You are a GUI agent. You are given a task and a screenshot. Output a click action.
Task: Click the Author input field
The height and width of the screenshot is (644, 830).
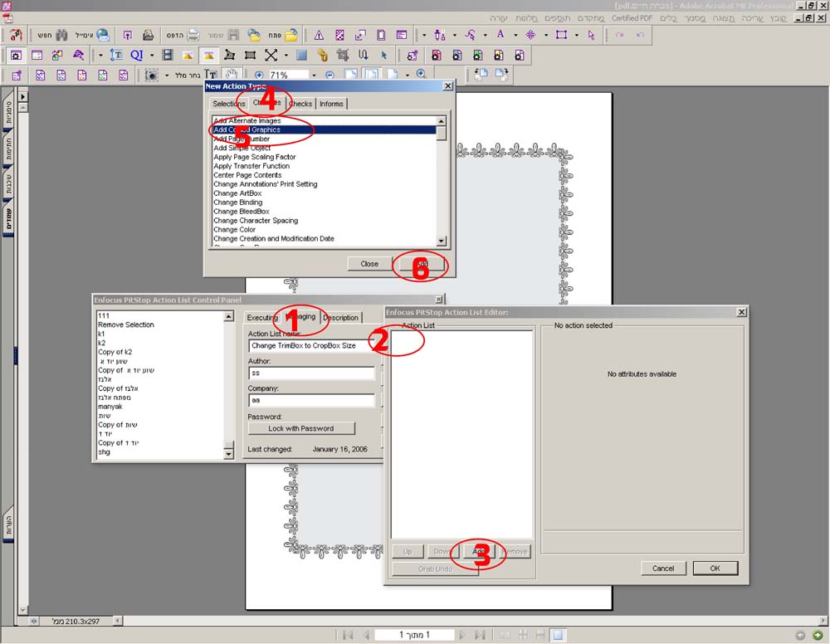[311, 373]
